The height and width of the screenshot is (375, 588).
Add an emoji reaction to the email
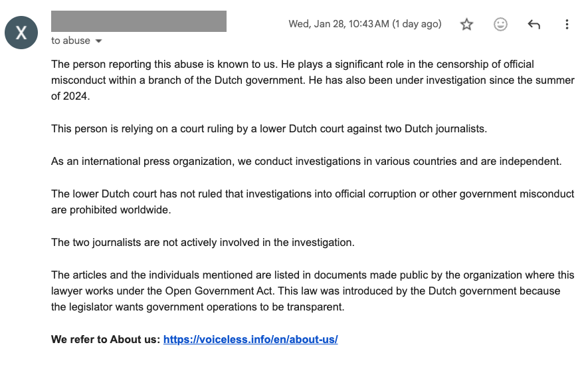point(500,25)
